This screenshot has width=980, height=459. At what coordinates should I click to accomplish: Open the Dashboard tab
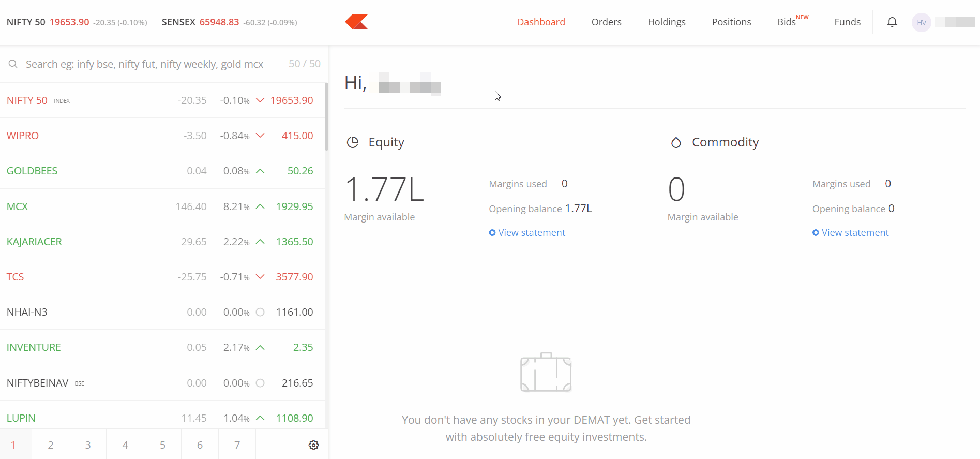541,22
